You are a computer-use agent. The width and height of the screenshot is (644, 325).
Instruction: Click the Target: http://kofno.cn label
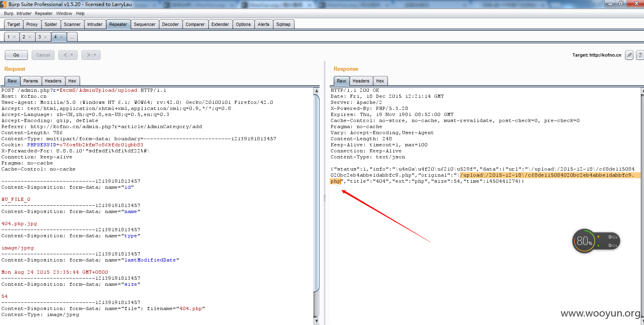click(x=597, y=55)
